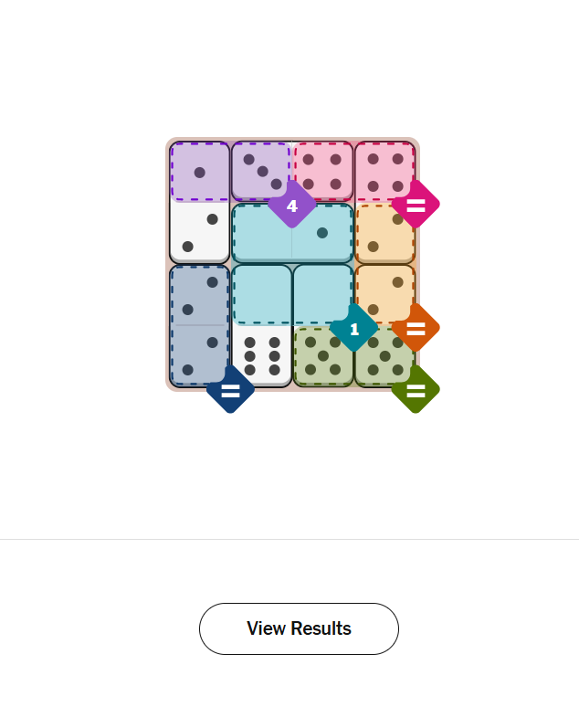Click the white six-pip domino half
This screenshot has height=728, width=579.
coord(261,356)
